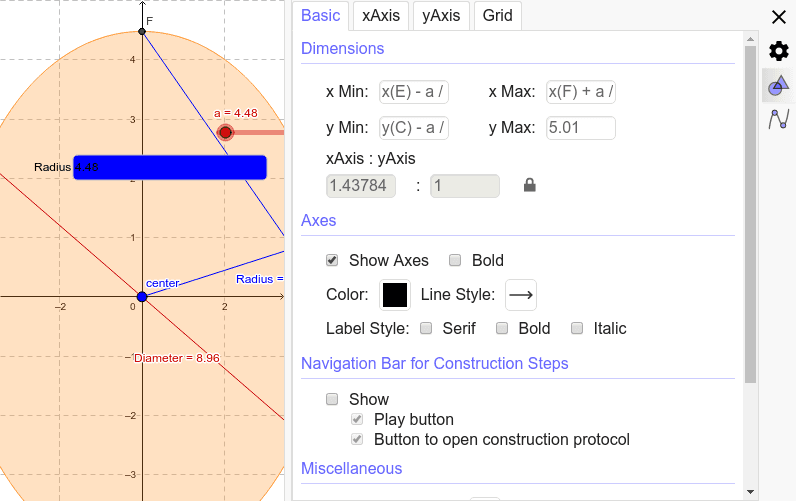
Task: Switch to the Basic tab
Action: tap(320, 16)
